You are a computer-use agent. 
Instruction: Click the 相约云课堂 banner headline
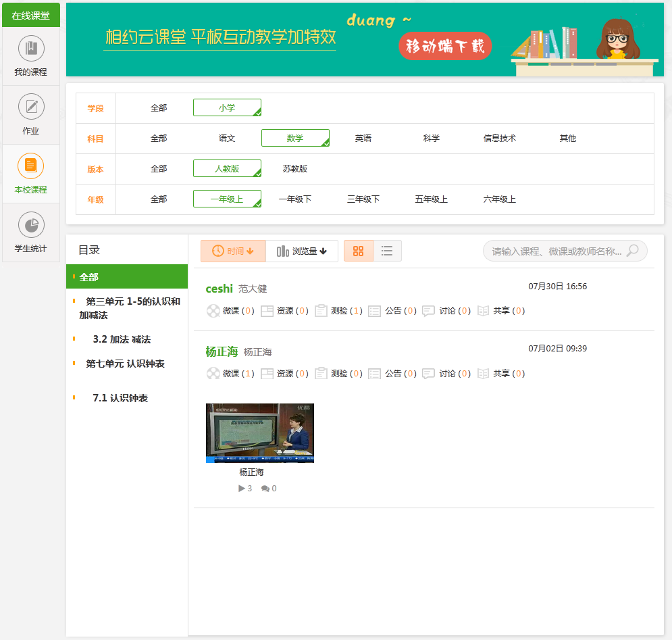tap(220, 37)
